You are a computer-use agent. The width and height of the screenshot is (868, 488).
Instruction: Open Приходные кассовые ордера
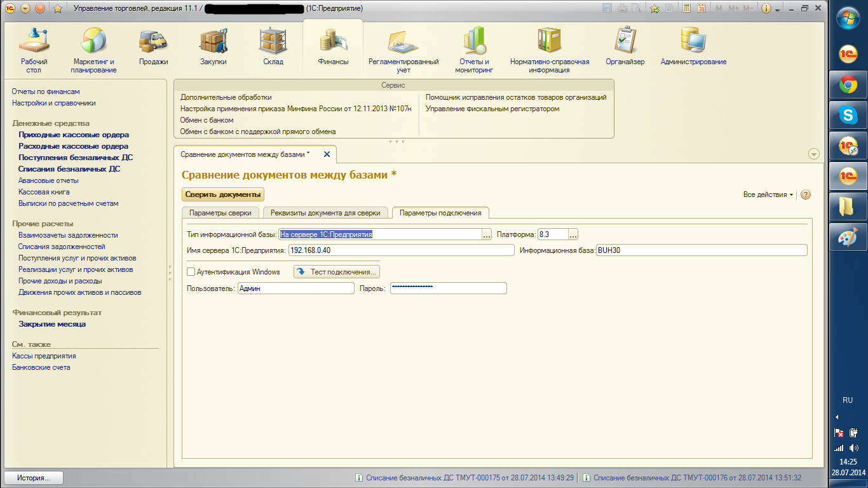pos(74,135)
